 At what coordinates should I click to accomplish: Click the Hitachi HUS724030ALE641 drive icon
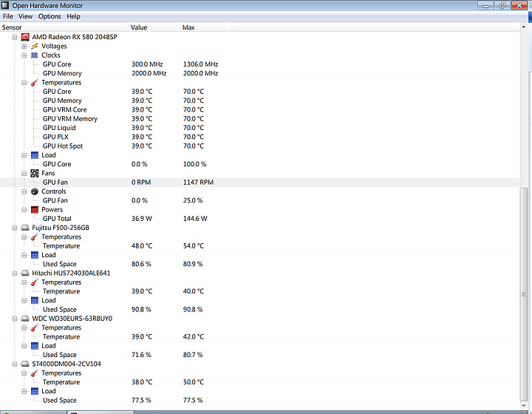25,273
